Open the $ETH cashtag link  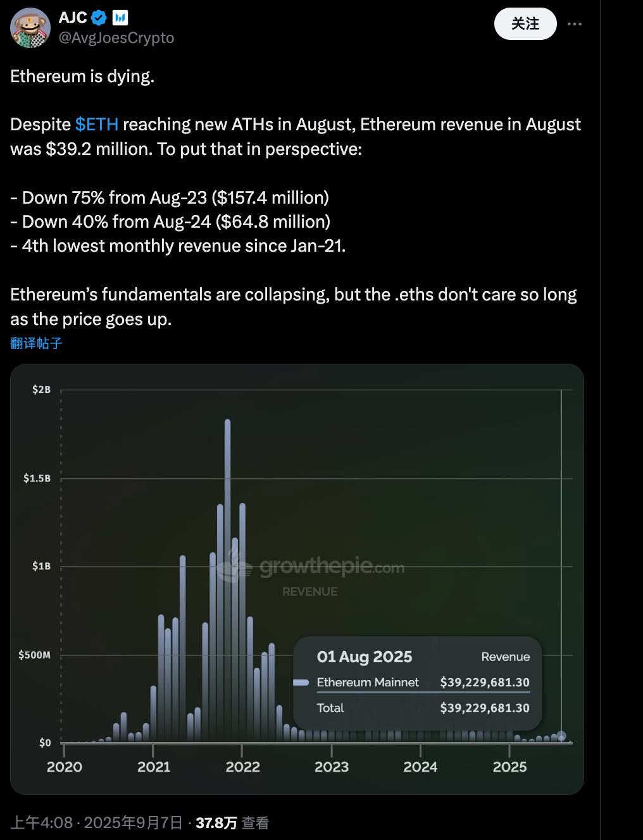point(96,124)
